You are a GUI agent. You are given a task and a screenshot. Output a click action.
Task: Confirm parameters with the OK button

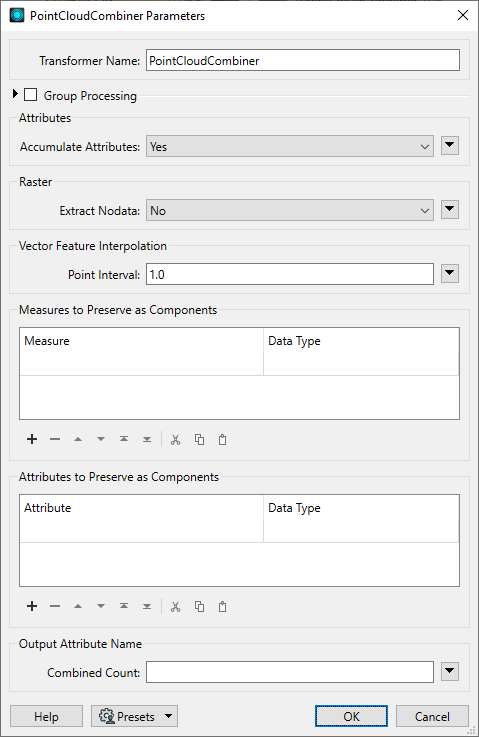(351, 716)
